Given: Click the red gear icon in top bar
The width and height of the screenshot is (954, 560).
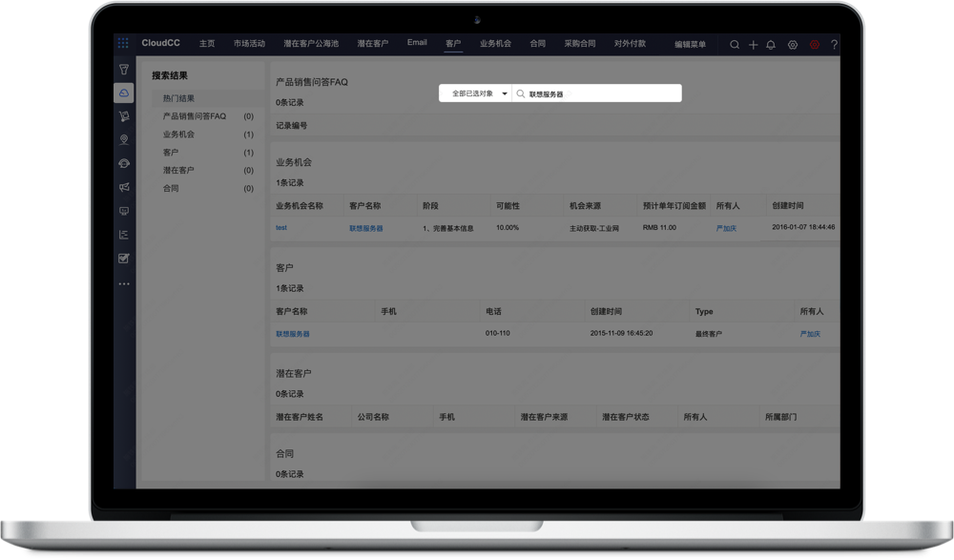Looking at the screenshot, I should click(x=815, y=44).
